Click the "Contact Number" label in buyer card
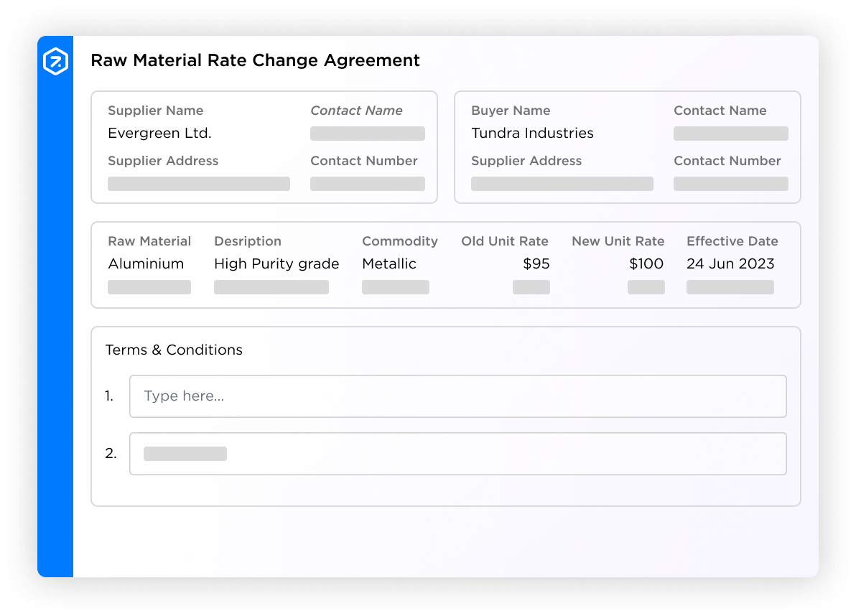The width and height of the screenshot is (856, 616). [x=727, y=160]
